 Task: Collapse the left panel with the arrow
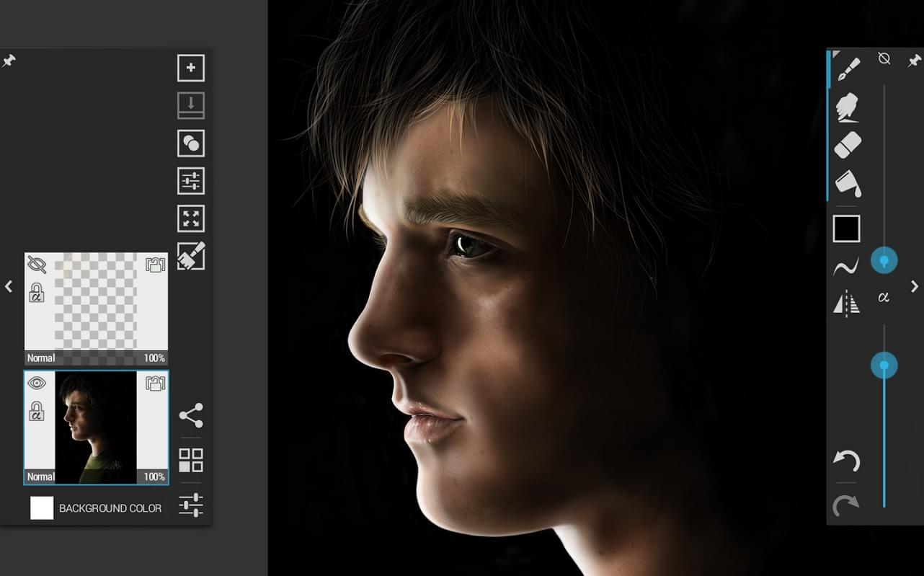(x=9, y=286)
